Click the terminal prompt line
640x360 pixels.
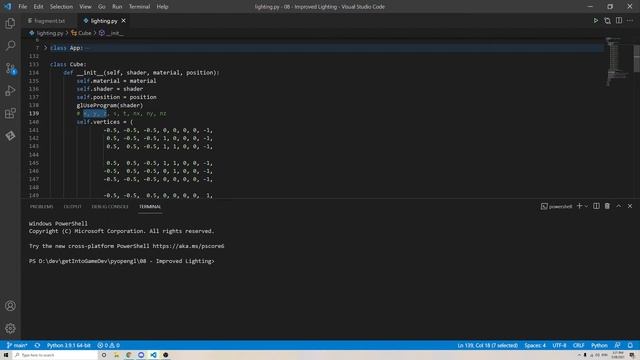tap(121, 261)
